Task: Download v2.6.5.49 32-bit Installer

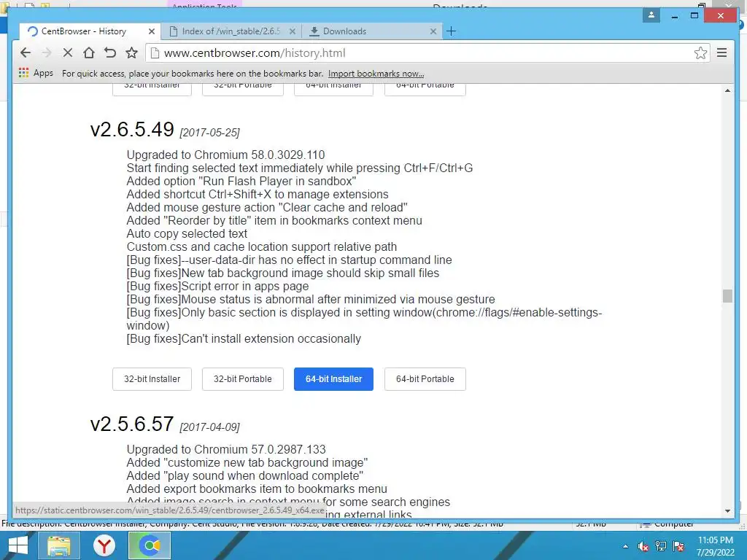Action: (152, 379)
